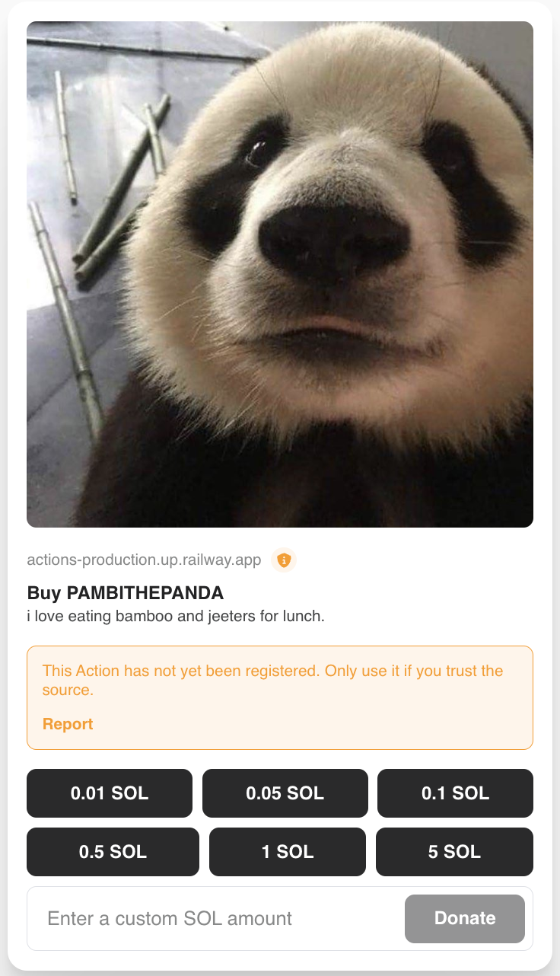Viewport: 560px width, 976px height.
Task: Pick the 0.1 SOL option
Action: point(455,793)
